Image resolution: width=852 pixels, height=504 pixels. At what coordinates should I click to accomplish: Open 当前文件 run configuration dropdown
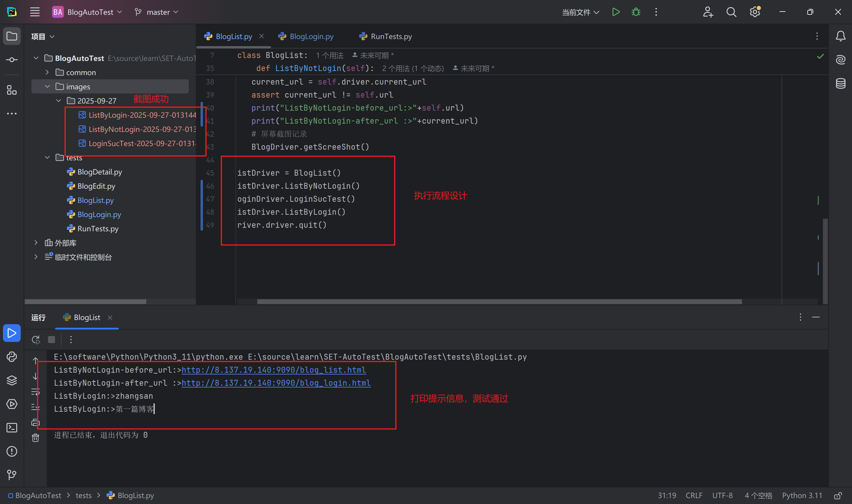click(580, 12)
